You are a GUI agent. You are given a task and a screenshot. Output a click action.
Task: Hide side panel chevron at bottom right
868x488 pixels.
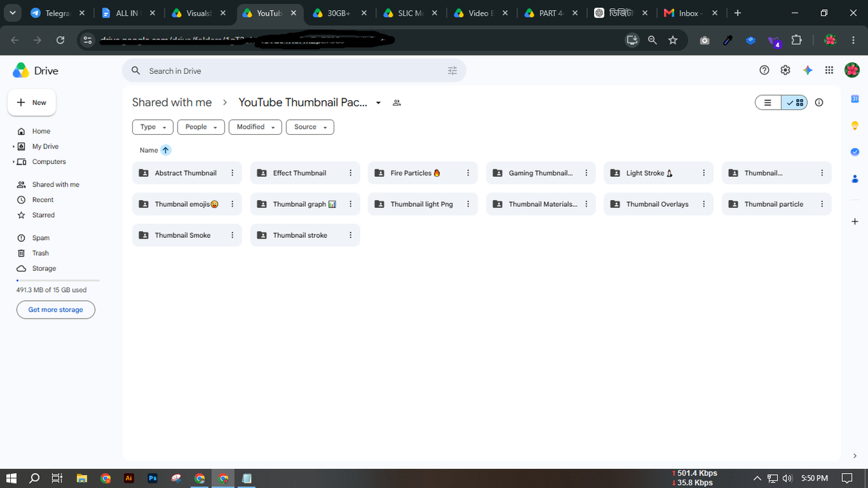(x=854, y=456)
